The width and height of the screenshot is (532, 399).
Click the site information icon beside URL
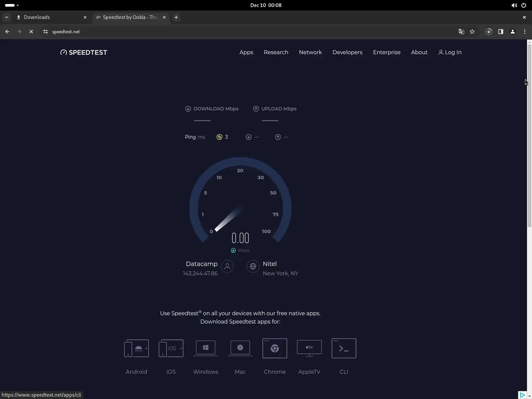tap(46, 32)
